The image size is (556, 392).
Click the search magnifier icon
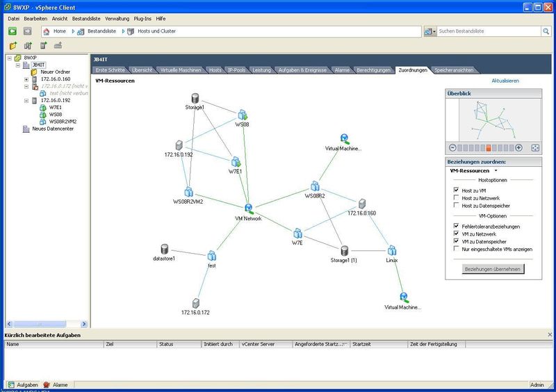coord(546,31)
